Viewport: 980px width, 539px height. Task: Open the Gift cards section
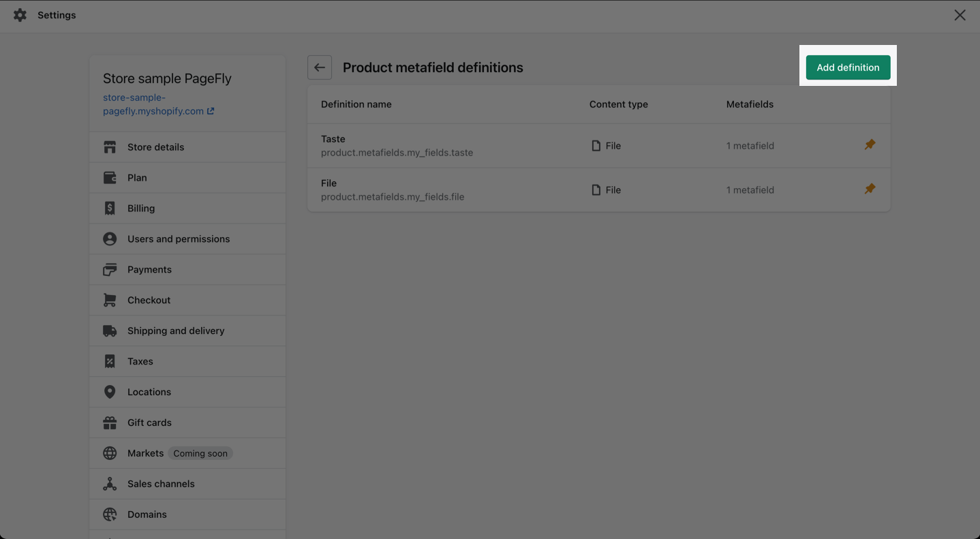click(x=187, y=422)
